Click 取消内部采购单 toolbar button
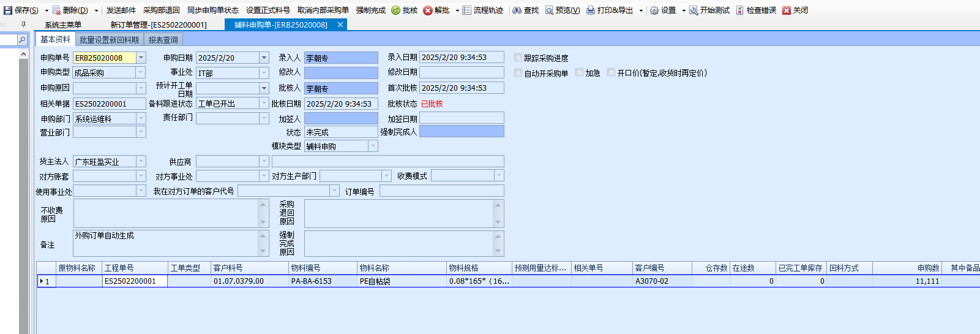The height and width of the screenshot is (334, 980). pos(323,10)
